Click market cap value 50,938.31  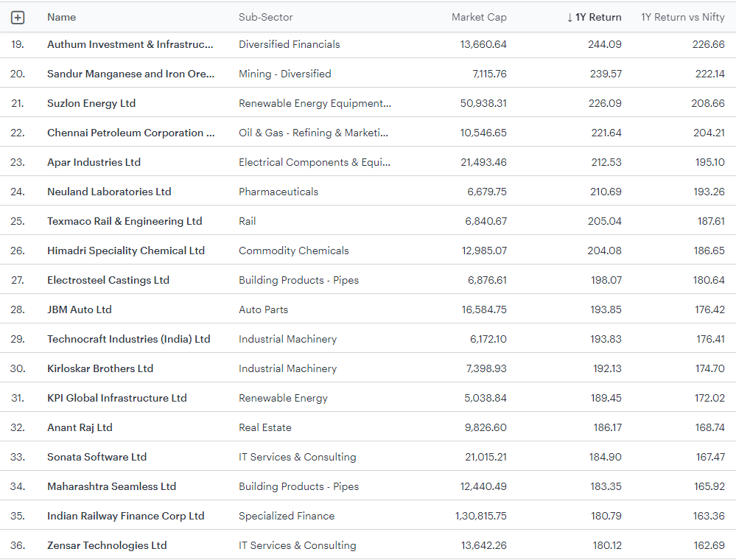pyautogui.click(x=483, y=104)
